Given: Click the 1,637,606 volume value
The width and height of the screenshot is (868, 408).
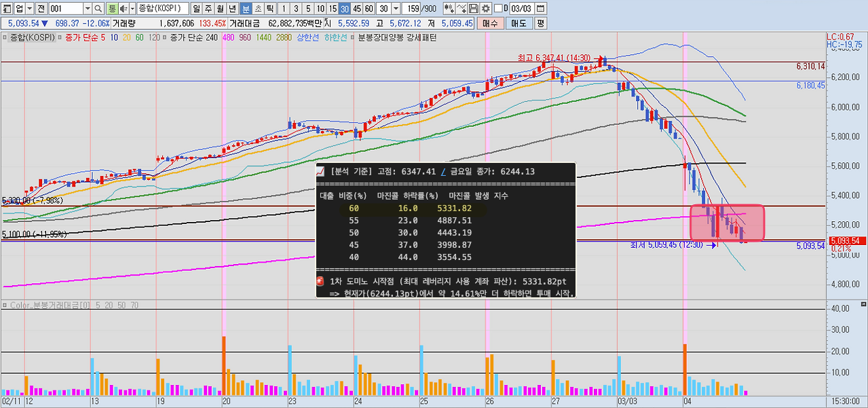Looking at the screenshot, I should (x=176, y=23).
